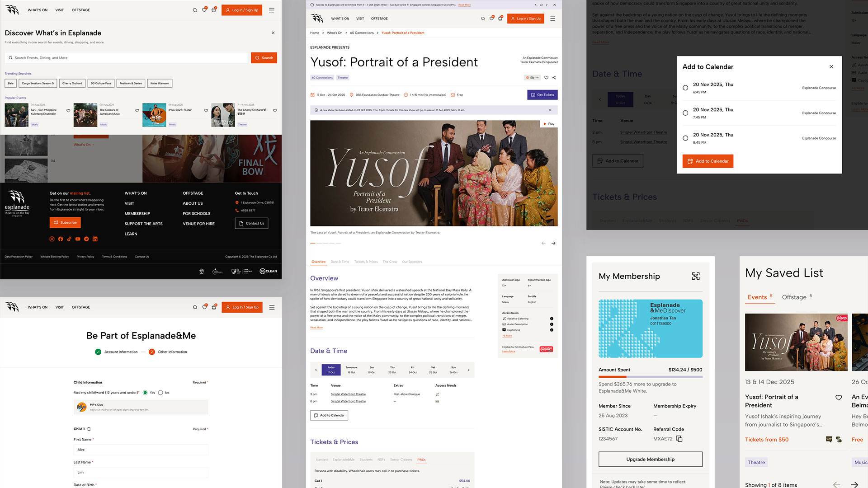868x488 pixels.
Task: Open the Our Sponsors section tab
Action: 412,262
